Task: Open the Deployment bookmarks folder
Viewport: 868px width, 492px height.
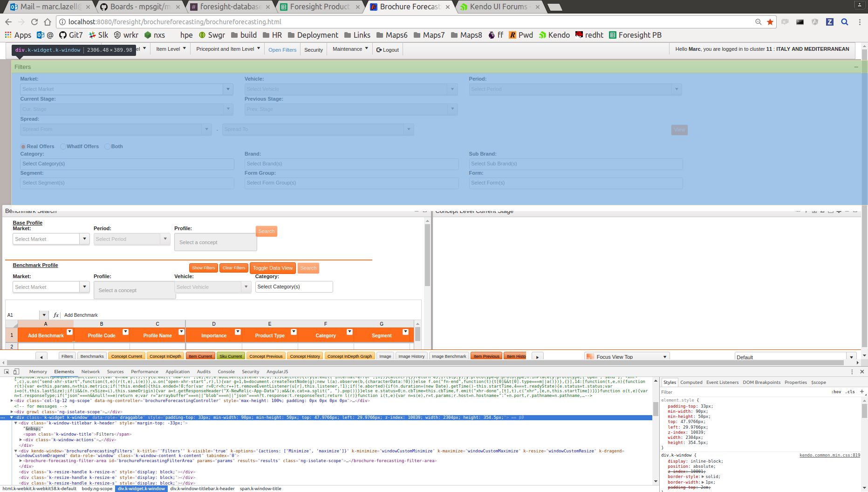Action: tap(313, 35)
